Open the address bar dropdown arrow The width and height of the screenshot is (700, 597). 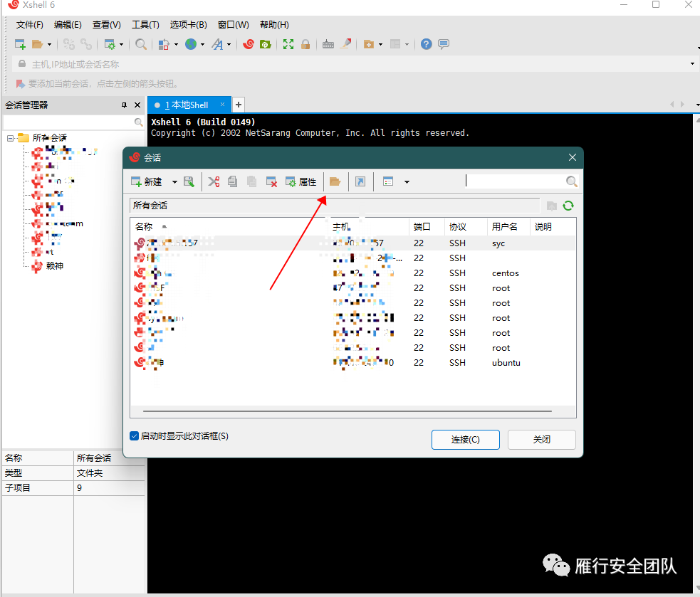(x=692, y=64)
